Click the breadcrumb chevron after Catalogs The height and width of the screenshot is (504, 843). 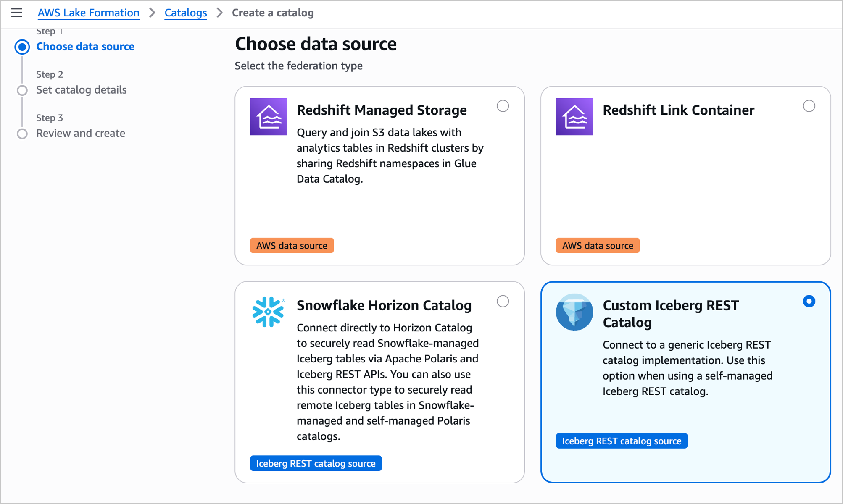[x=219, y=13]
